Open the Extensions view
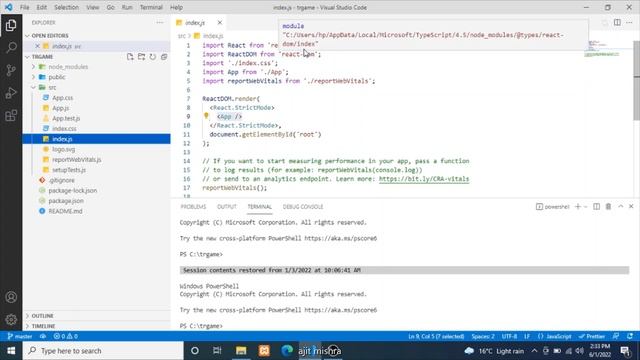Screen dimensions: 640x360 pos(11,116)
